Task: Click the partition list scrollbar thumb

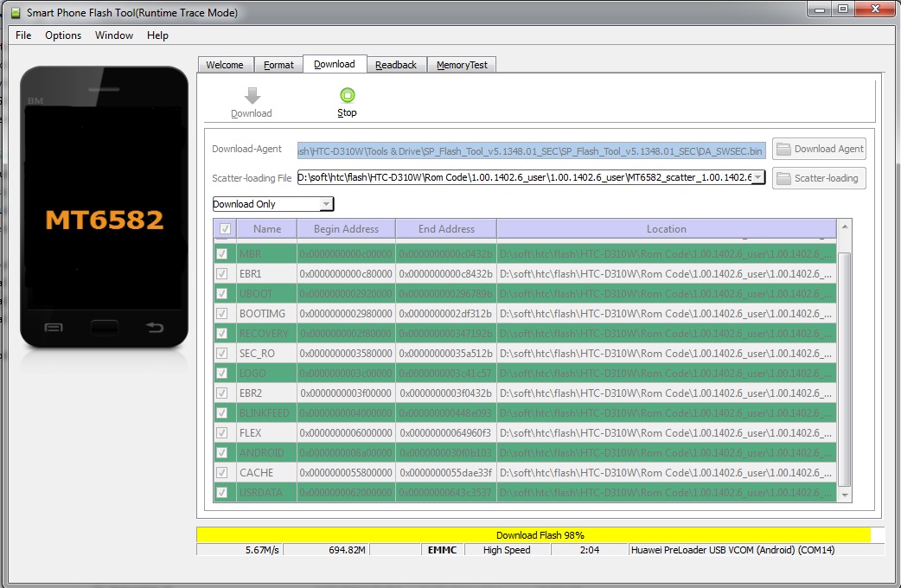Action: pyautogui.click(x=844, y=369)
